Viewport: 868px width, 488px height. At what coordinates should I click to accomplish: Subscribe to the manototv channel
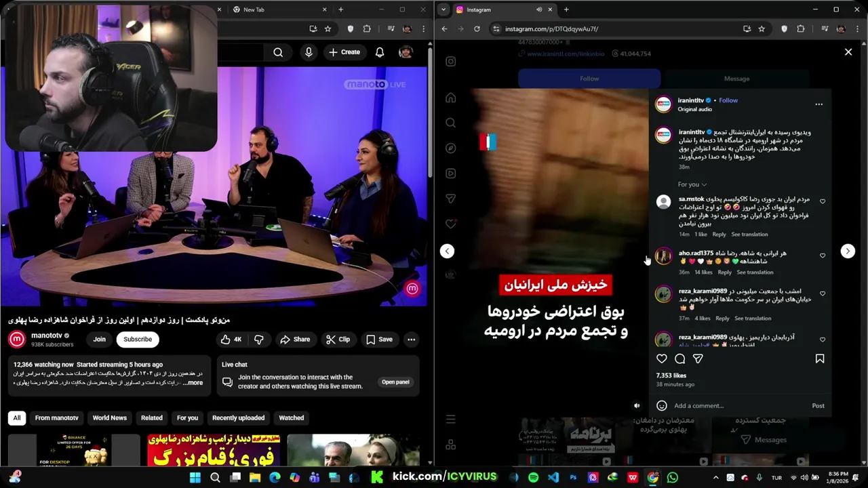(x=138, y=340)
